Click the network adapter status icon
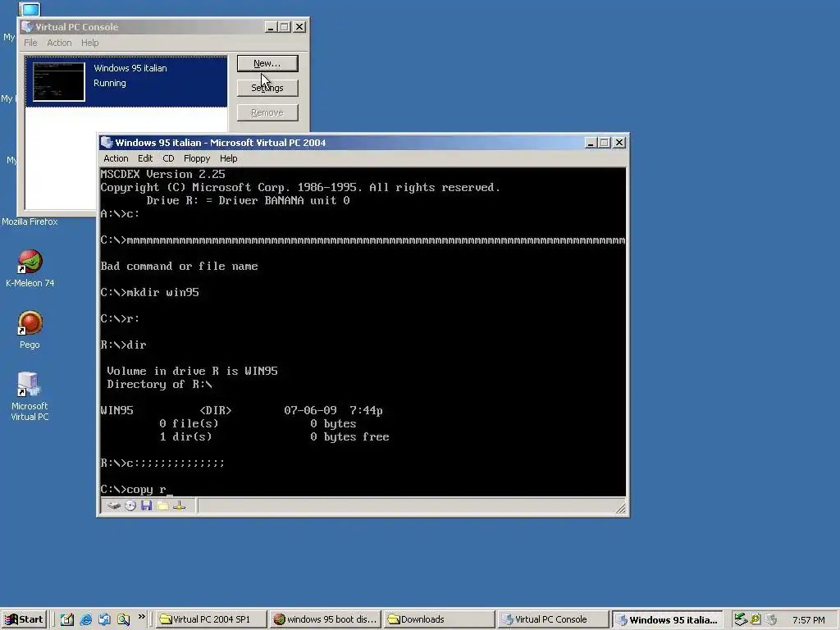Image resolution: width=840 pixels, height=630 pixels. pos(180,505)
